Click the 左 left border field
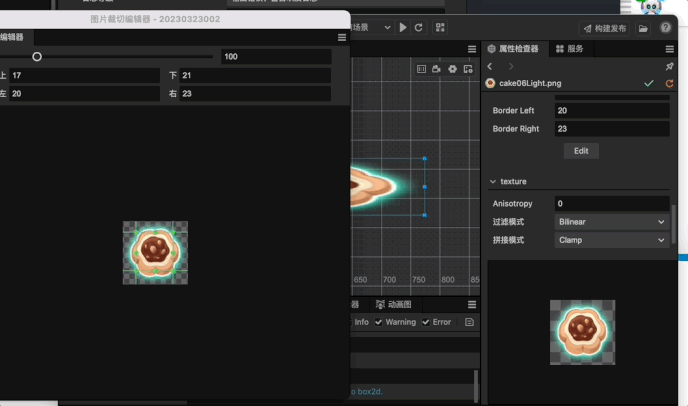 click(84, 93)
